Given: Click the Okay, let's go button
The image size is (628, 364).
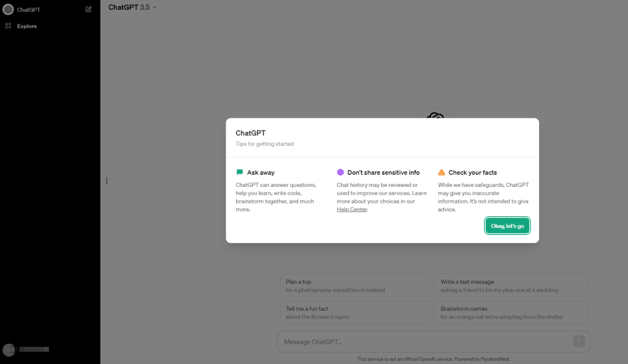Looking at the screenshot, I should (507, 226).
